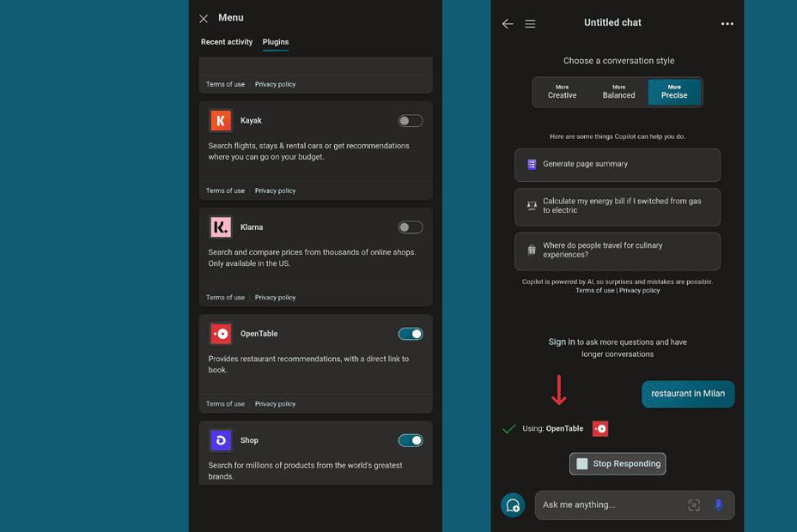The image size is (797, 532).
Task: Disable the OpenTable plugin toggle
Action: 411,333
